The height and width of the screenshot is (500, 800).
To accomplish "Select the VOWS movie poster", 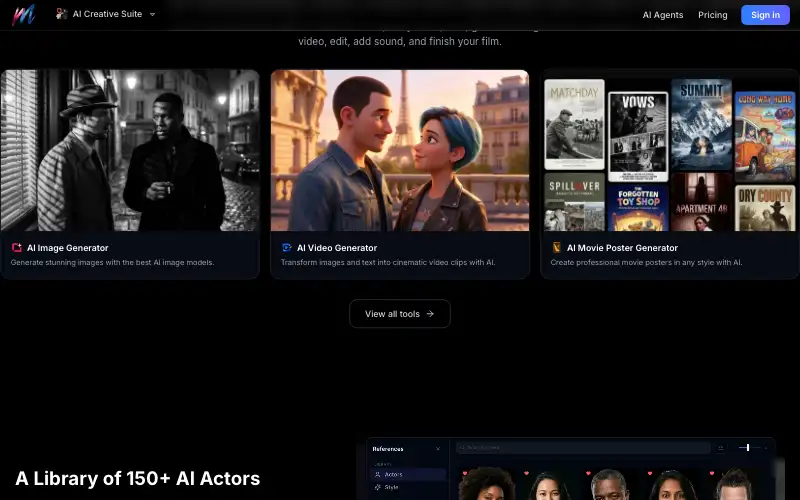I will click(638, 136).
